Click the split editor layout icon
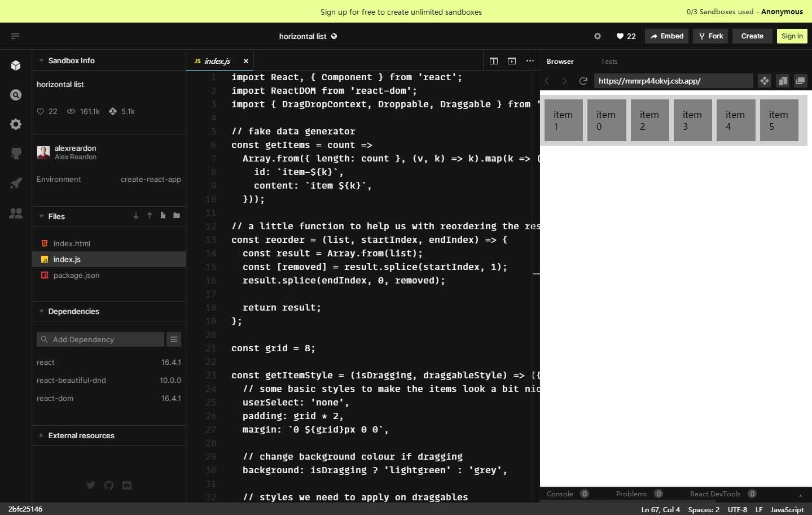Viewport: 812px width, 515px height. 494,61
